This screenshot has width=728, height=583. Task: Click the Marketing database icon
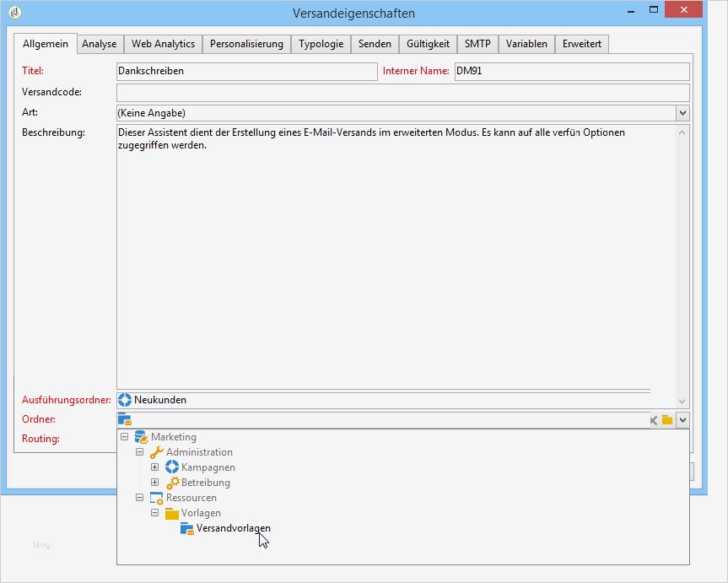tap(141, 437)
